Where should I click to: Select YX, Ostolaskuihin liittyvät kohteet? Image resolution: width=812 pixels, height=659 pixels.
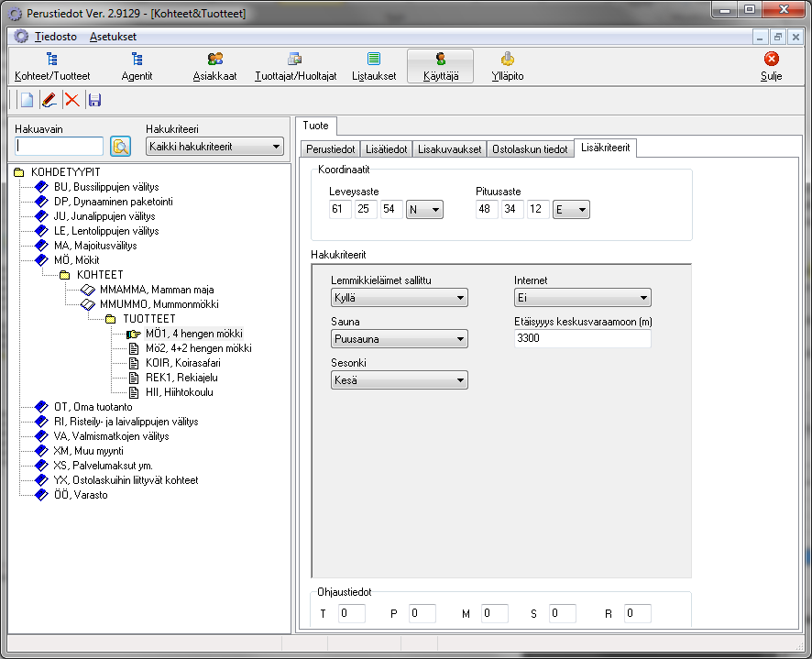[126, 480]
